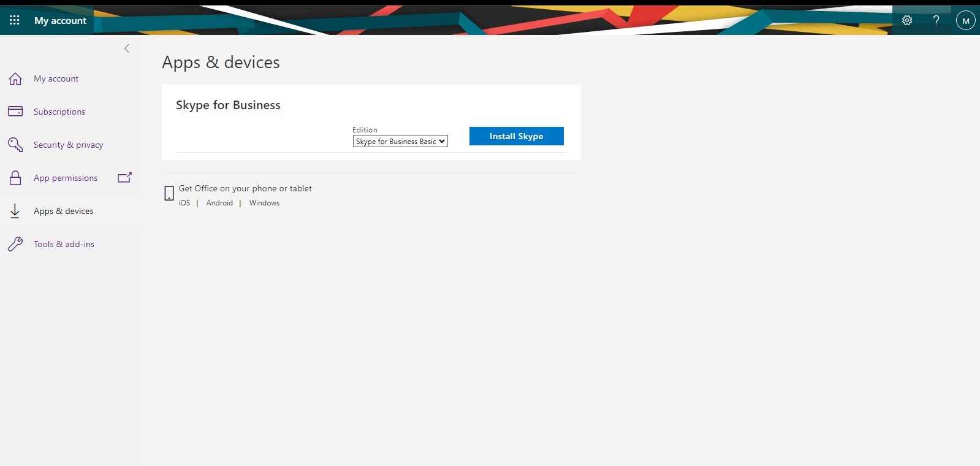
Task: Open the app launcher waffle icon
Action: tap(15, 20)
